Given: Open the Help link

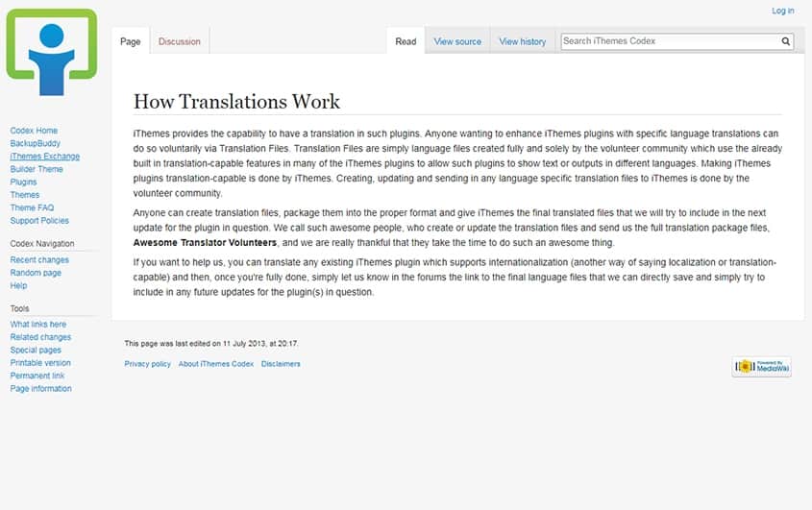Looking at the screenshot, I should coord(18,286).
